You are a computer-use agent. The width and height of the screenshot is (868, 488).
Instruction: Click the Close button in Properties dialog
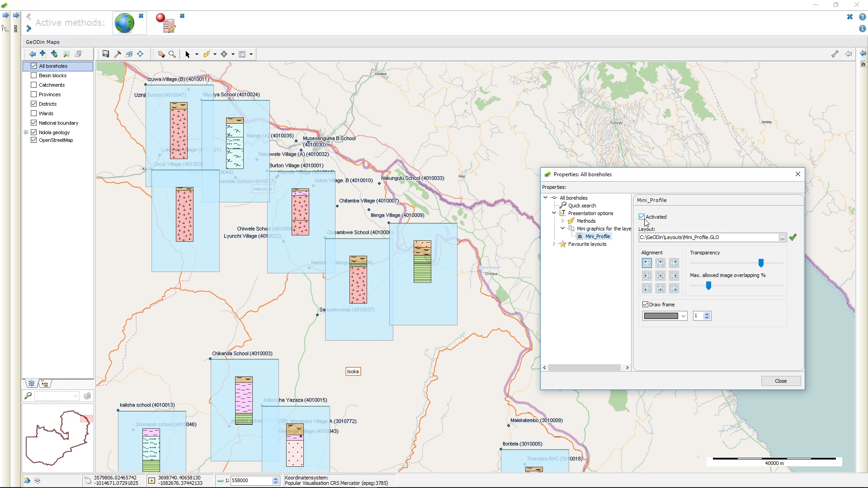click(x=780, y=381)
